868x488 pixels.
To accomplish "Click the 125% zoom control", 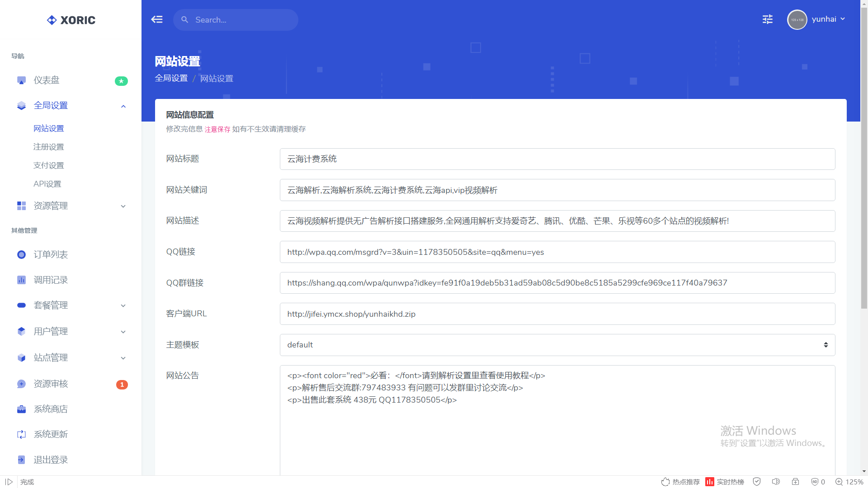I will point(849,482).
